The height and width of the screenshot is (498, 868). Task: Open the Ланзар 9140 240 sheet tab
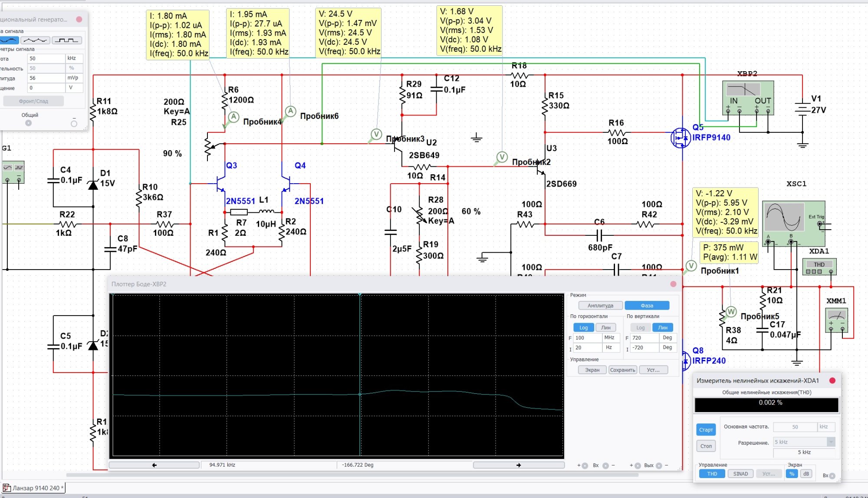click(x=34, y=488)
